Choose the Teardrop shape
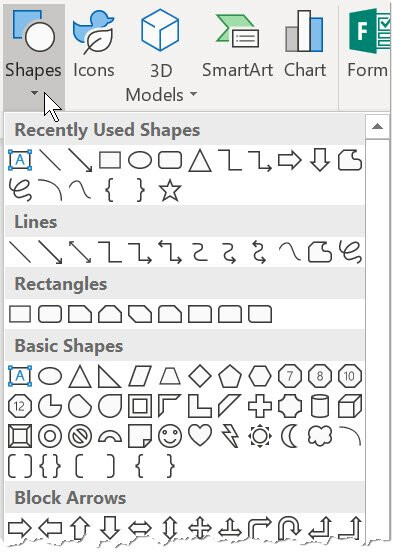 (x=110, y=406)
